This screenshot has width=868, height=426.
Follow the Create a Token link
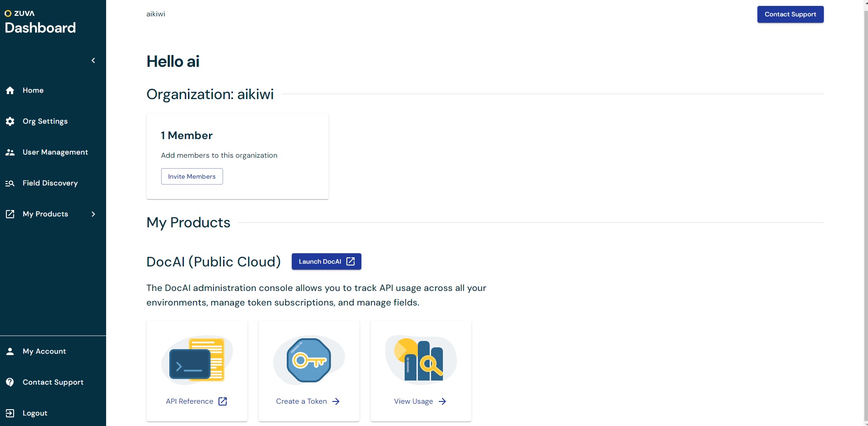[x=301, y=401]
